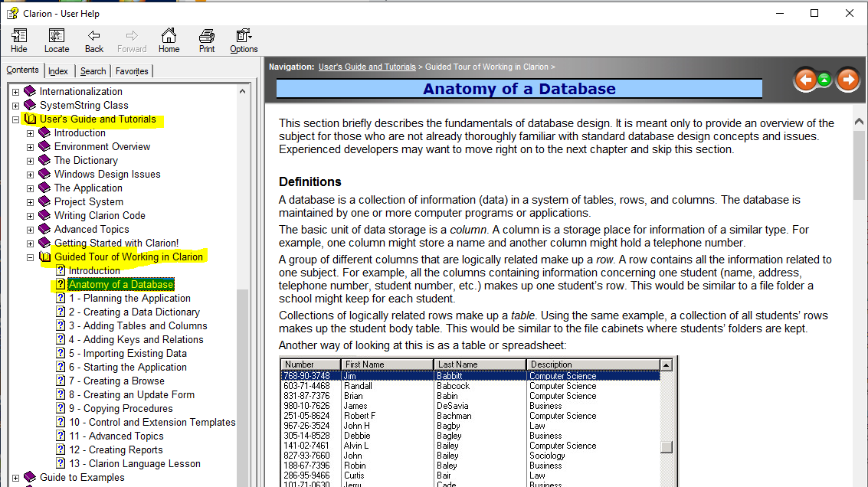Expand the SystemString Class node
This screenshot has width=868, height=487.
tap(15, 106)
